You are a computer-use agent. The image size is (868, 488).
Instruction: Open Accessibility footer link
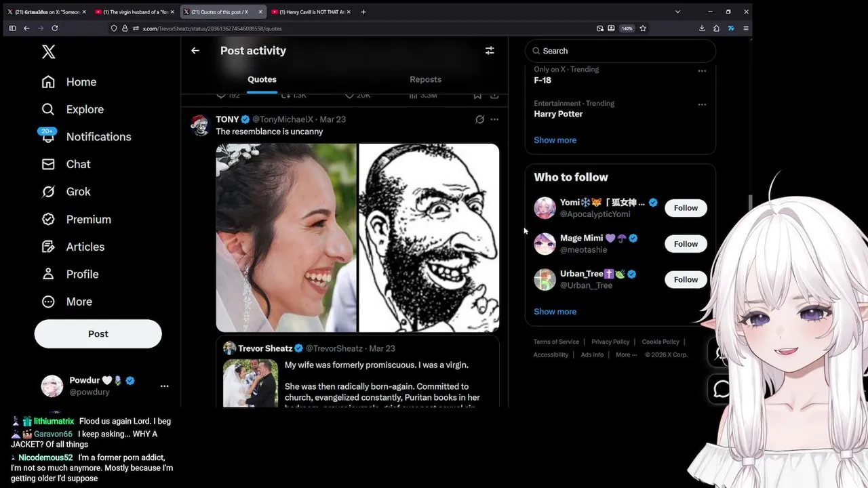(x=551, y=354)
